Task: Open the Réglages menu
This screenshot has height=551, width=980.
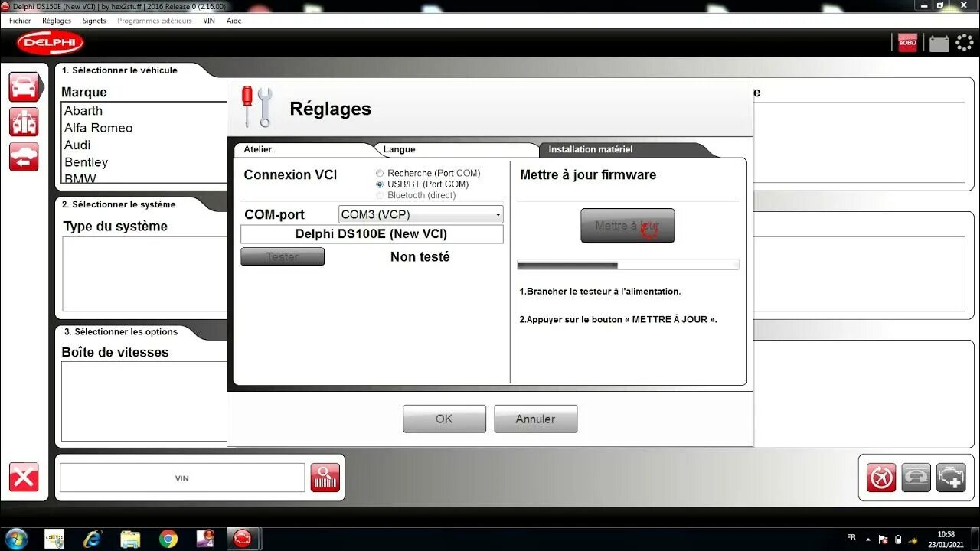Action: click(x=57, y=21)
